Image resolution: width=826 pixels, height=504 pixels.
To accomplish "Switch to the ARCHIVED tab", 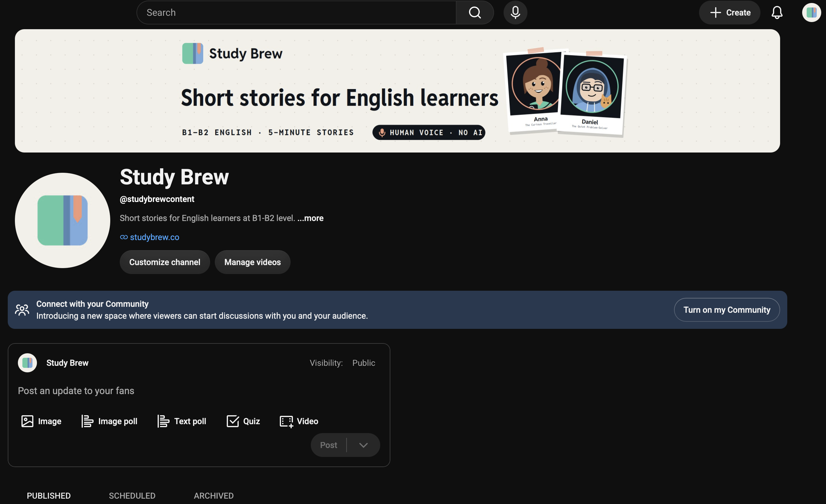I will point(214,495).
